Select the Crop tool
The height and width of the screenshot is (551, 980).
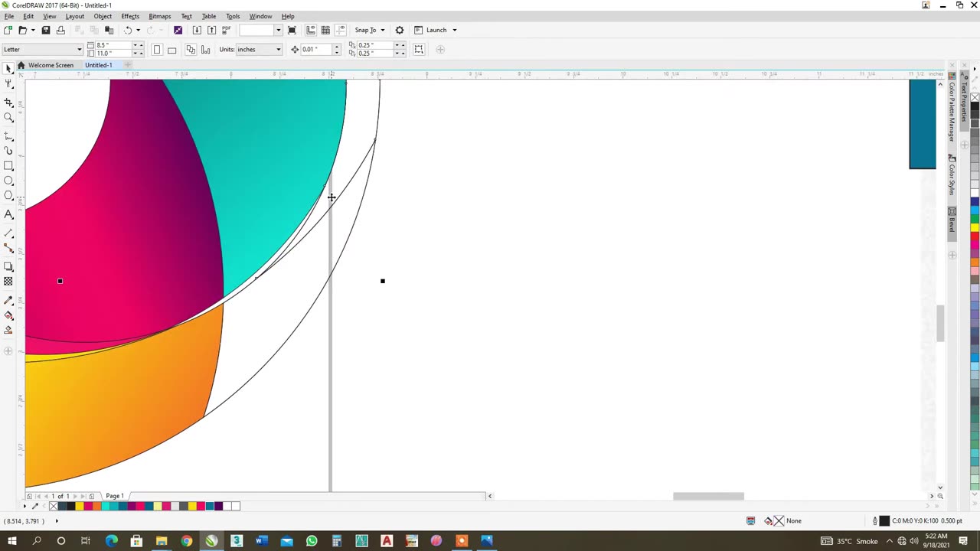[x=8, y=102]
